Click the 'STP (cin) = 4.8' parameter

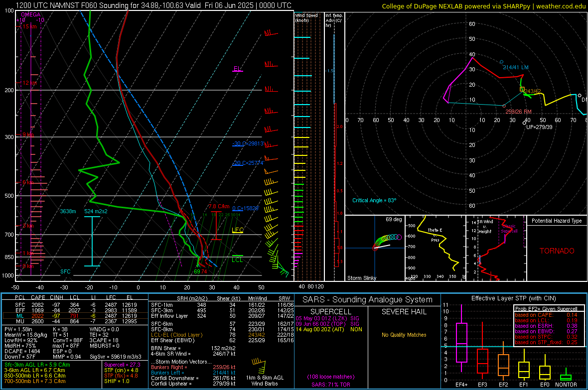pyautogui.click(x=121, y=370)
